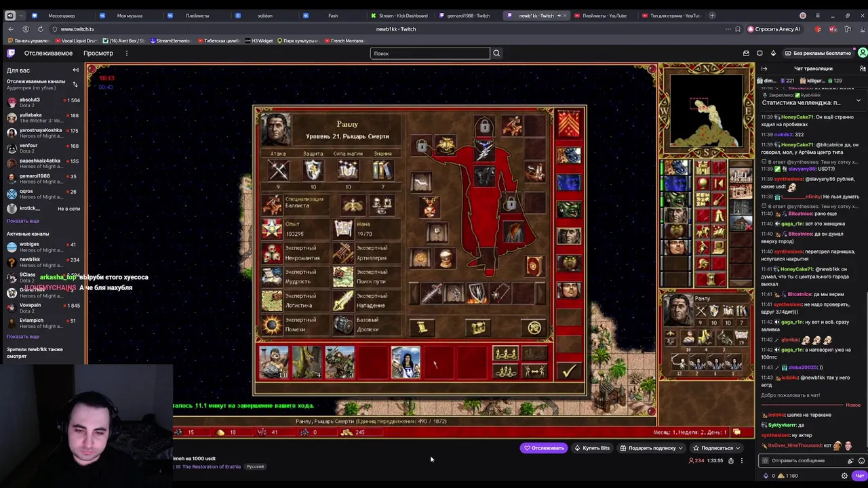Click the share stream icon
Image resolution: width=868 pixels, height=488 pixels.
pos(730,461)
